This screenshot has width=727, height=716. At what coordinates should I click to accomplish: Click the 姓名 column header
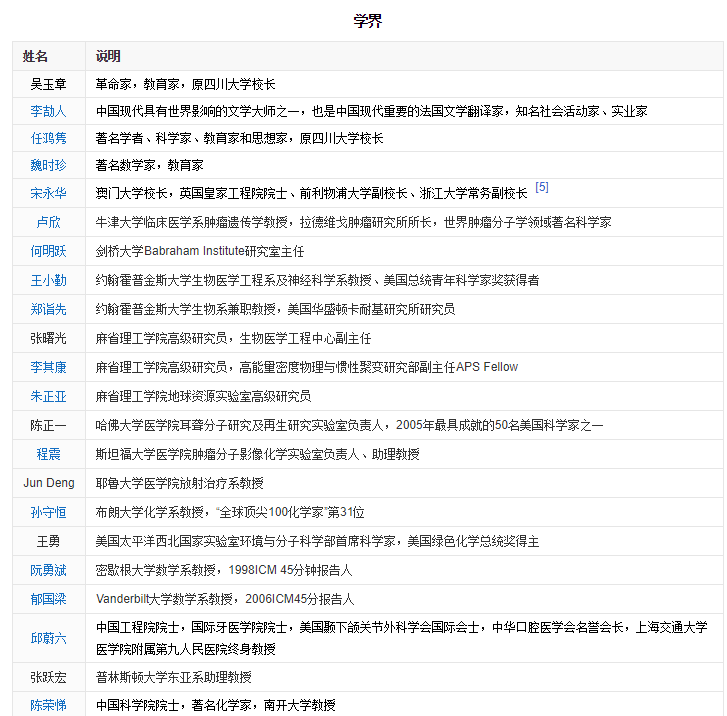35,57
